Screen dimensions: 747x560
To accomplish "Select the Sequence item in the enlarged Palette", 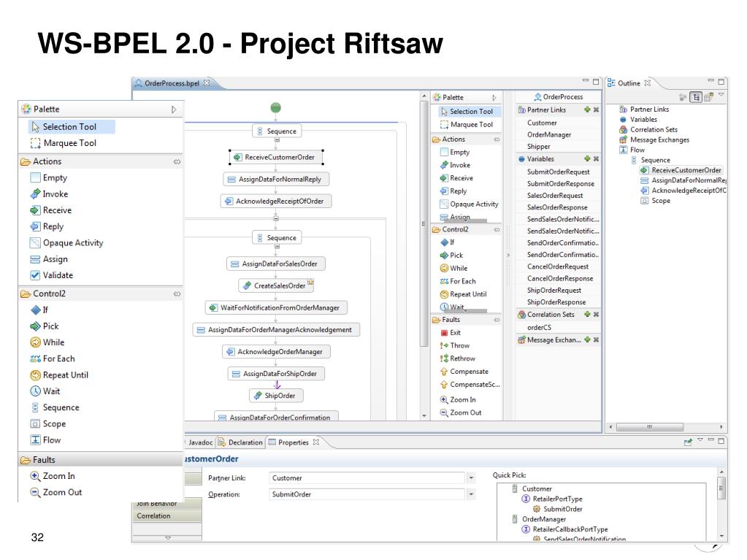I will [x=55, y=407].
